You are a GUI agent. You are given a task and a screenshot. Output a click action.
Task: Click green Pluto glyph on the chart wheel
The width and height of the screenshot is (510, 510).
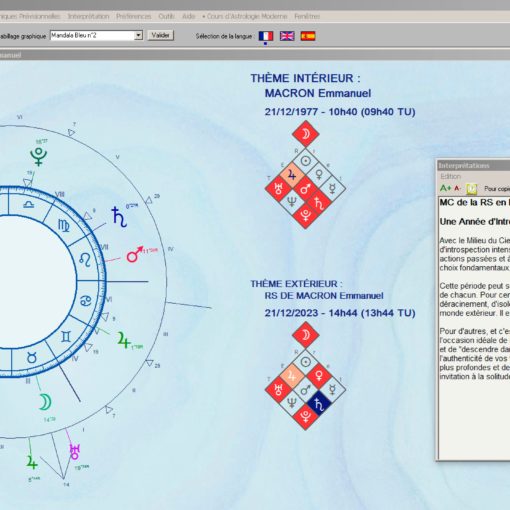(38, 156)
